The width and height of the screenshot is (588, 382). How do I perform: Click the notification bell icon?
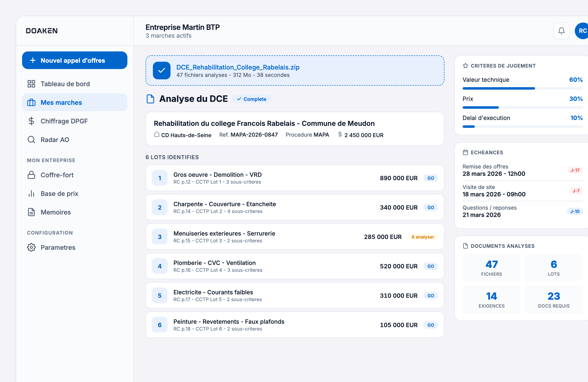click(561, 31)
